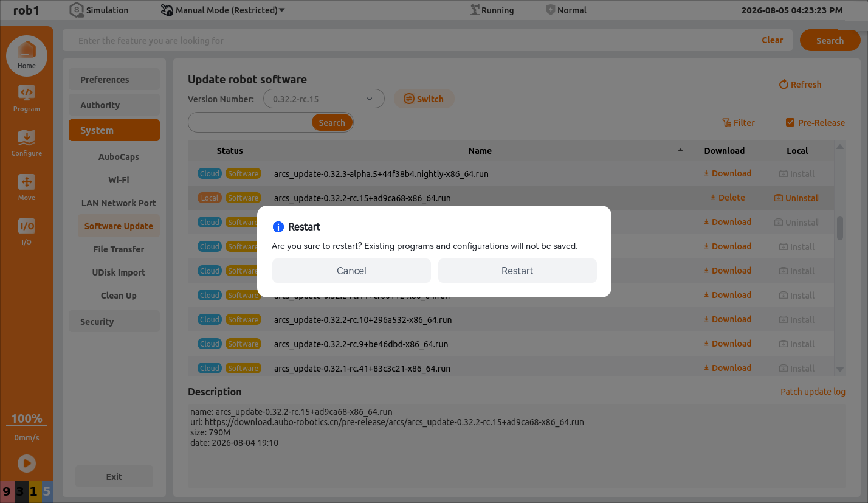
Task: Open the Clean Up item
Action: (119, 296)
